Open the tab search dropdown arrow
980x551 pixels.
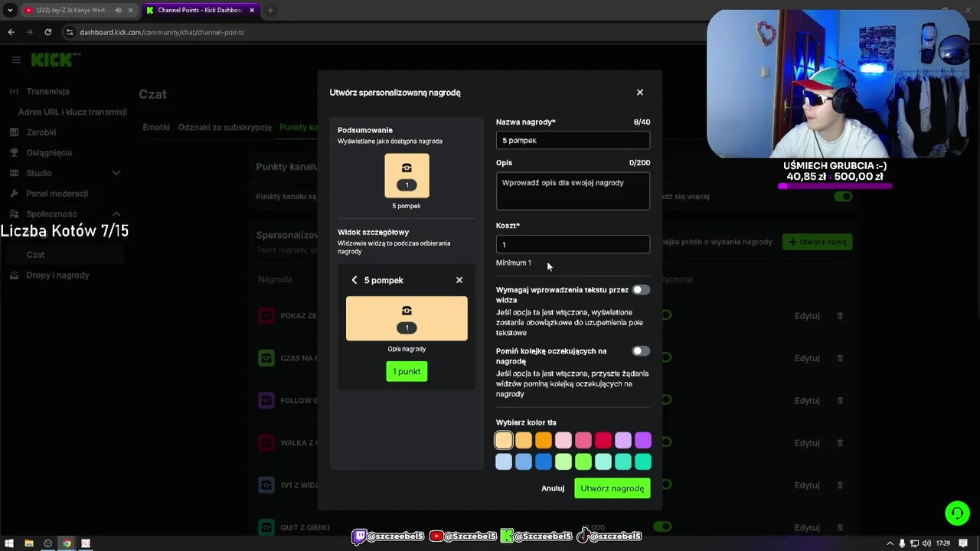(10, 10)
